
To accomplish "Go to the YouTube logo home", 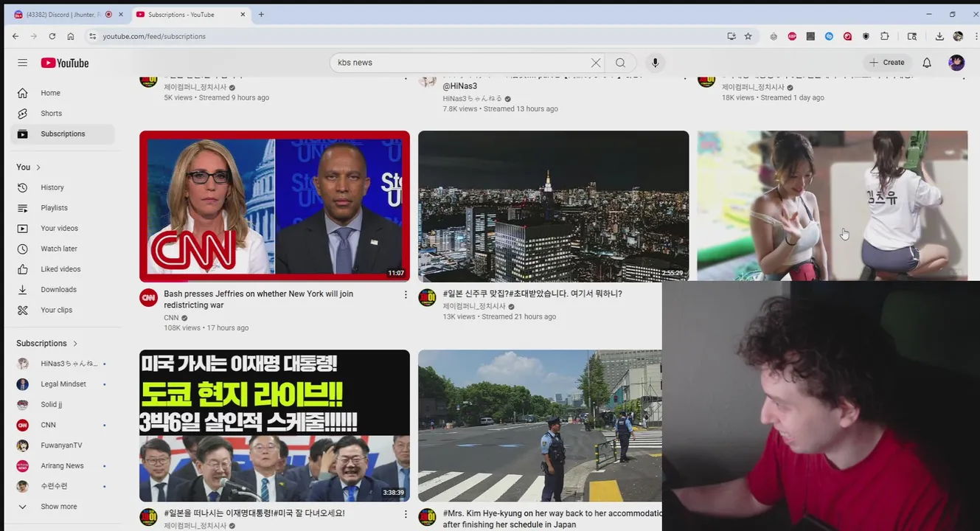I will [x=65, y=63].
